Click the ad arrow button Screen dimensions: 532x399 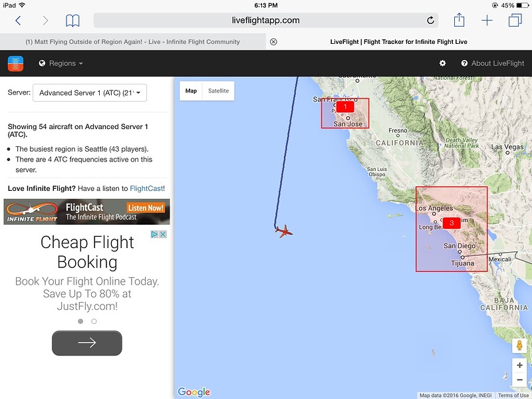(87, 343)
